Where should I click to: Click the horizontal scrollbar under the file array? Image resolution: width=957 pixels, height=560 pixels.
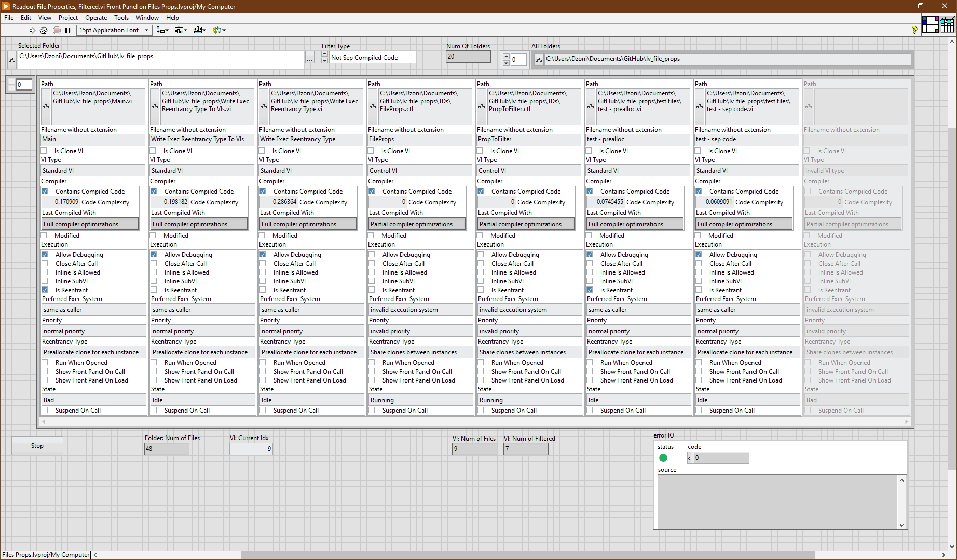pos(475,422)
